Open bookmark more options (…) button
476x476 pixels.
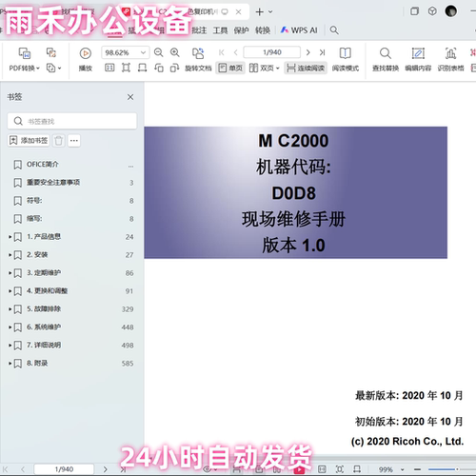pos(74,140)
